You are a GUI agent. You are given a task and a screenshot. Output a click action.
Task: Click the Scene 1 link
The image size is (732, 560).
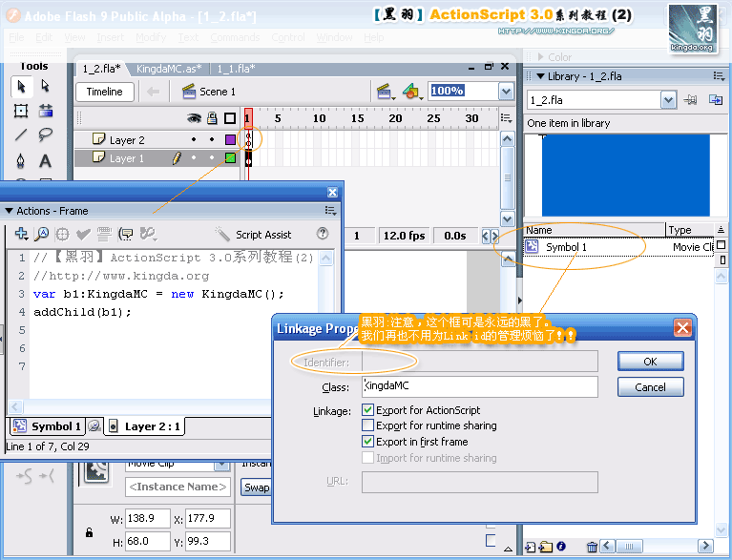[209, 92]
